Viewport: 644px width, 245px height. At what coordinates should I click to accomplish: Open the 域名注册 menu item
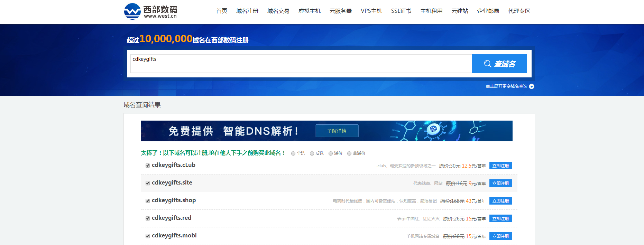(247, 11)
